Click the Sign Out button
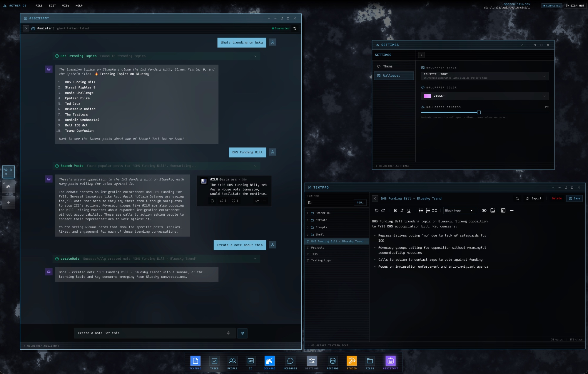 click(575, 6)
